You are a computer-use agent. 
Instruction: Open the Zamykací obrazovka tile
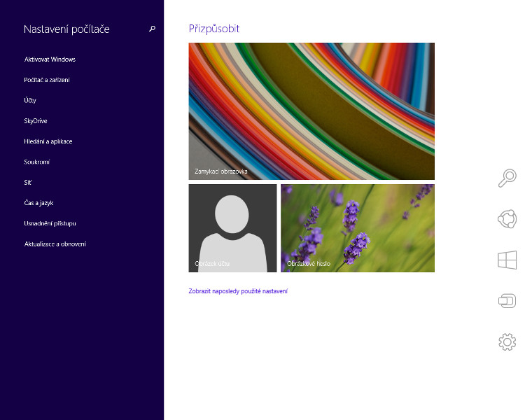point(311,111)
